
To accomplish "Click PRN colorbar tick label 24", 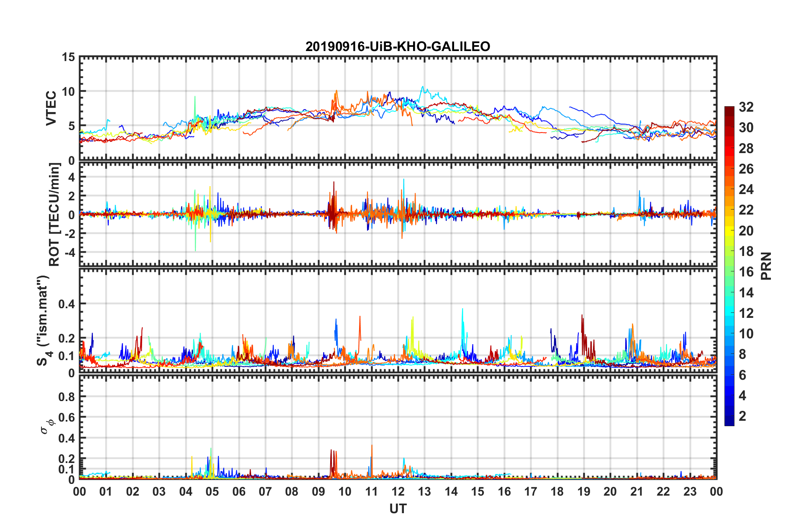I will point(746,189).
